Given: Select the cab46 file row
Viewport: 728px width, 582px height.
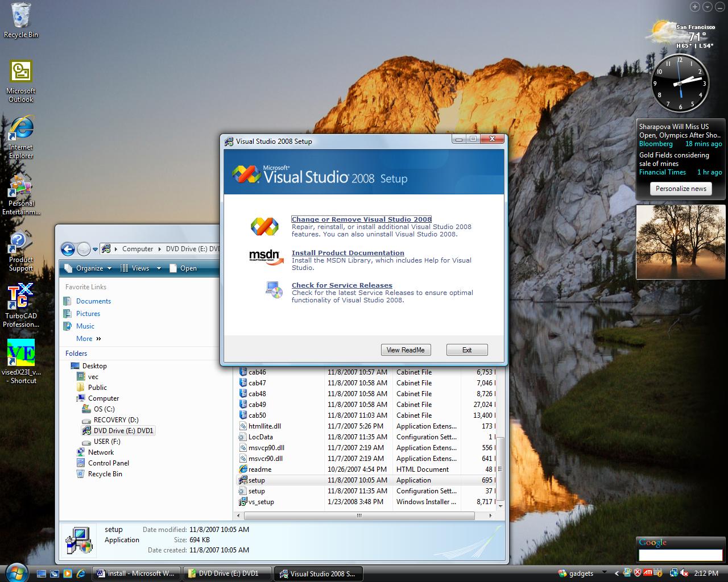Looking at the screenshot, I should [366, 372].
